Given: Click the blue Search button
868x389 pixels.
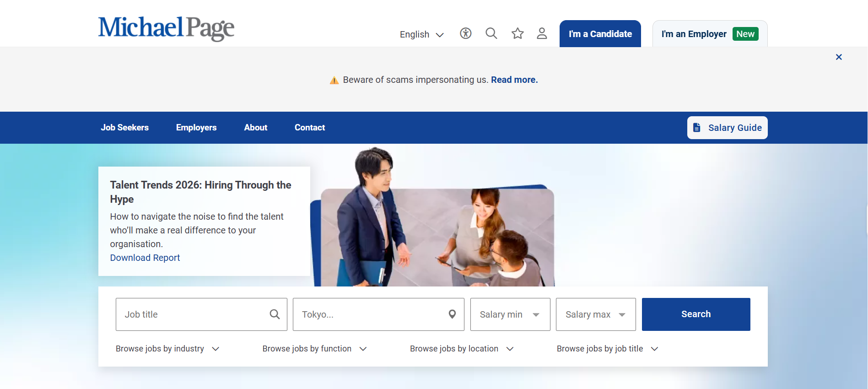Looking at the screenshot, I should pyautogui.click(x=696, y=314).
